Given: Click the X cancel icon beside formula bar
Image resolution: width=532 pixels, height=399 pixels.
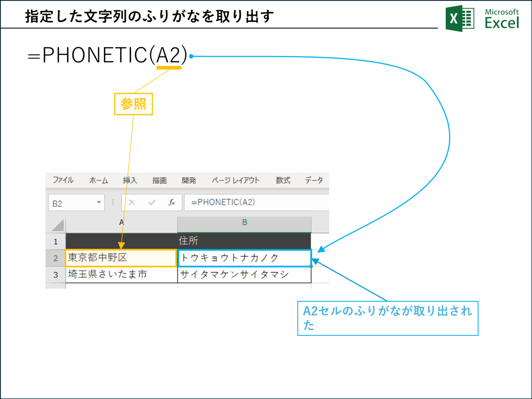Looking at the screenshot, I should coord(132,202).
